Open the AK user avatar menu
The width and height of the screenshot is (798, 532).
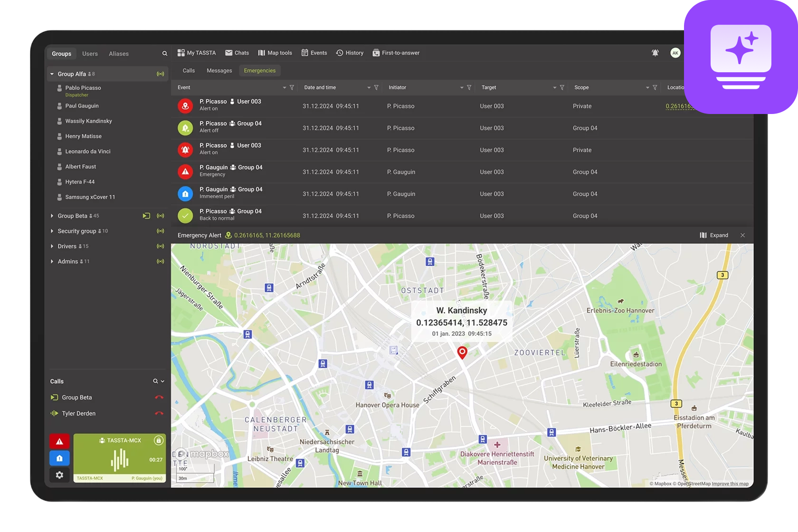pyautogui.click(x=675, y=53)
